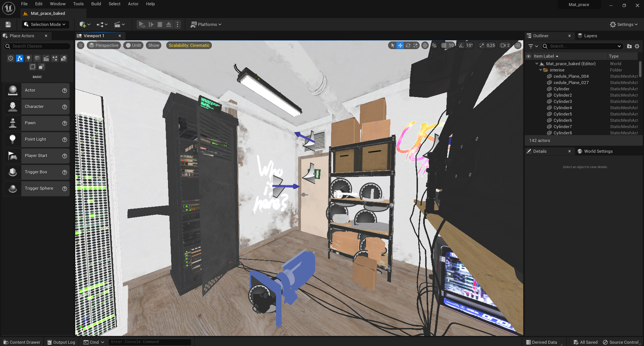
Task: Select the rotate transform tool in viewport
Action: click(x=408, y=46)
